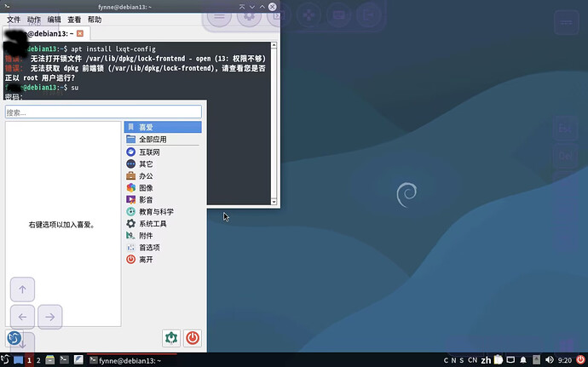The image size is (588, 367).
Task: Open the 文件 menu in the terminal
Action: pyautogui.click(x=14, y=20)
